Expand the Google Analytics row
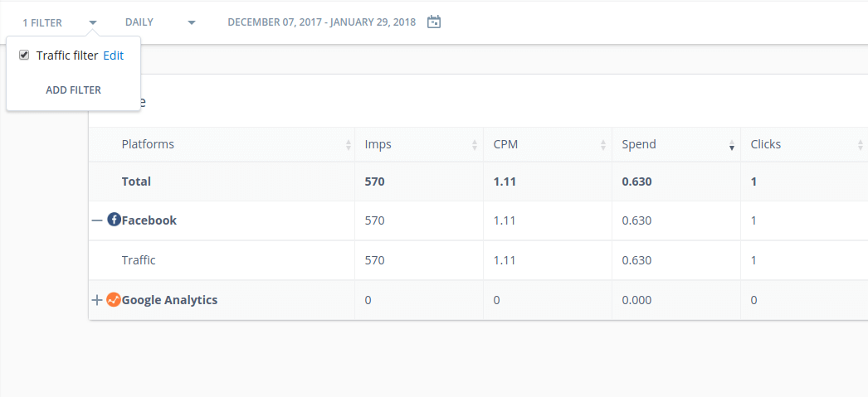Image resolution: width=868 pixels, height=397 pixels. pos(97,300)
